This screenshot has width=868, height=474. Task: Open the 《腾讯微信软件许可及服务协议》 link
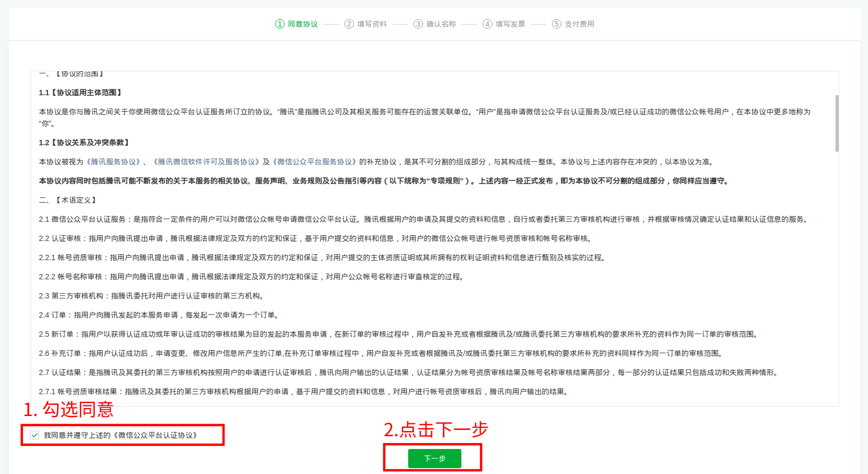(206, 162)
